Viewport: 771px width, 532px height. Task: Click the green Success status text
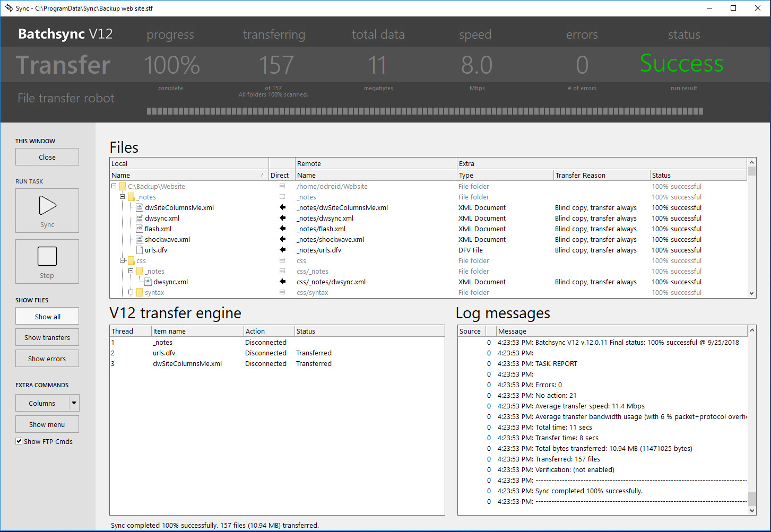(681, 63)
